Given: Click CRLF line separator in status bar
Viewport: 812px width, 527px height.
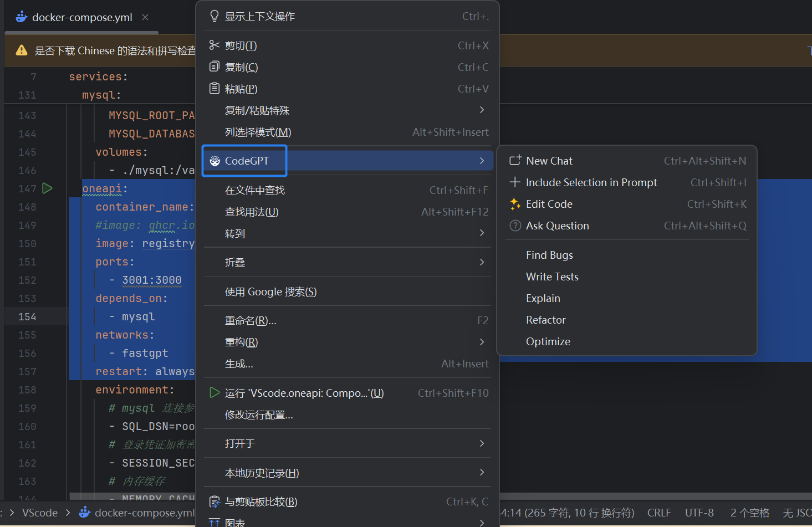Looking at the screenshot, I should pos(658,513).
